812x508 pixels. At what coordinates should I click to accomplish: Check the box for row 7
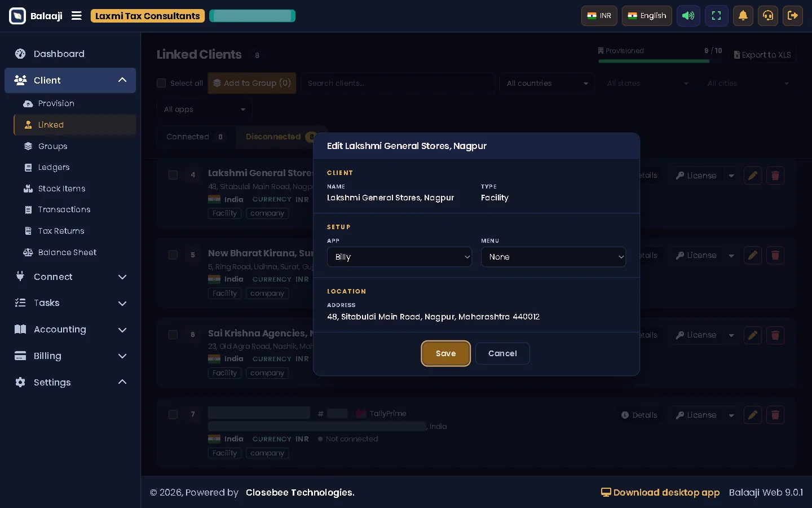173,414
